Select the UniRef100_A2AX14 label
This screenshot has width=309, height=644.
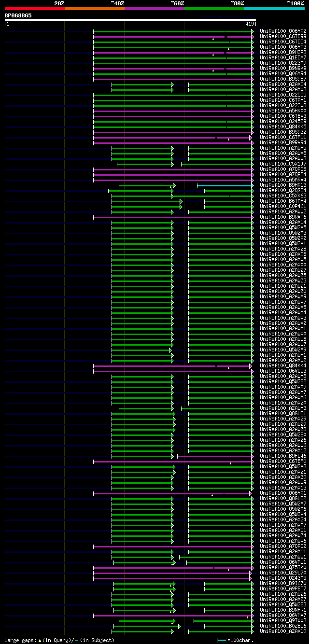pyautogui.click(x=283, y=223)
